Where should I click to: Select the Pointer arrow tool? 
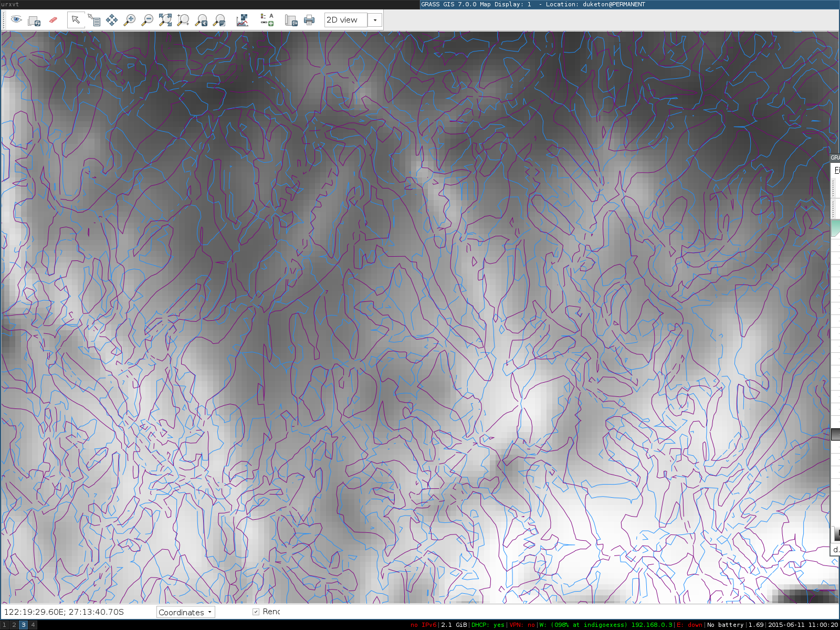76,20
